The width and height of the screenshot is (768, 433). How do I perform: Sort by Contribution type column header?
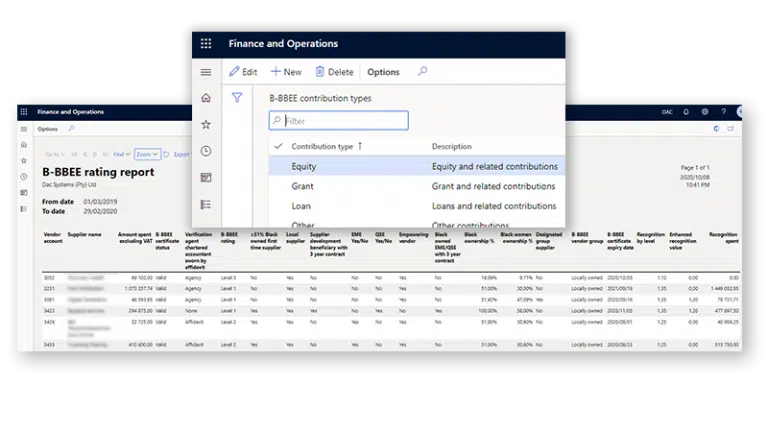(322, 146)
